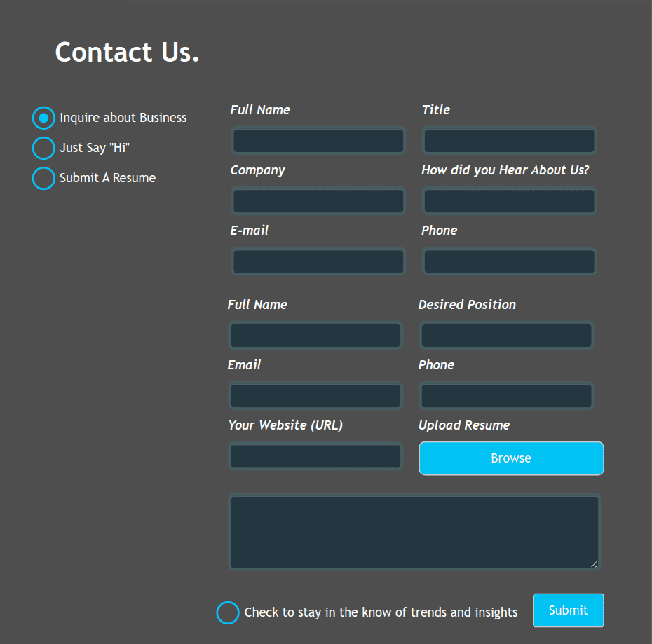This screenshot has height=644, width=652.
Task: Click the Email field in the resume section
Action: (315, 395)
